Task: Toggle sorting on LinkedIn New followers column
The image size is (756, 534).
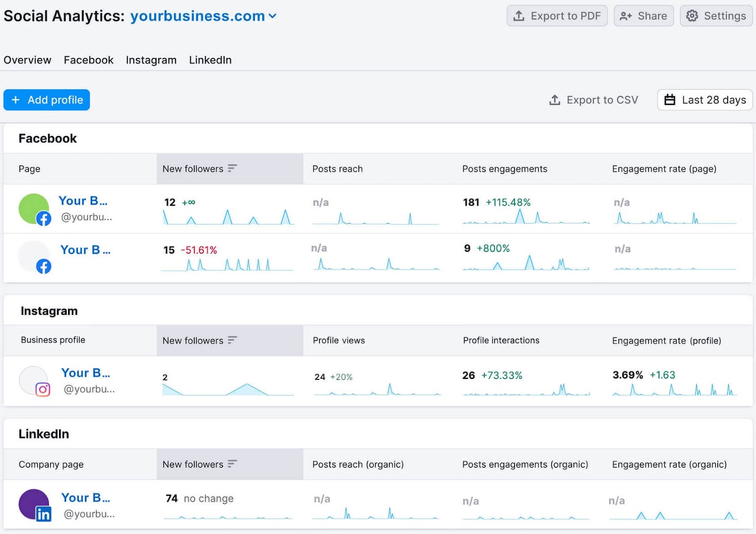Action: click(232, 464)
